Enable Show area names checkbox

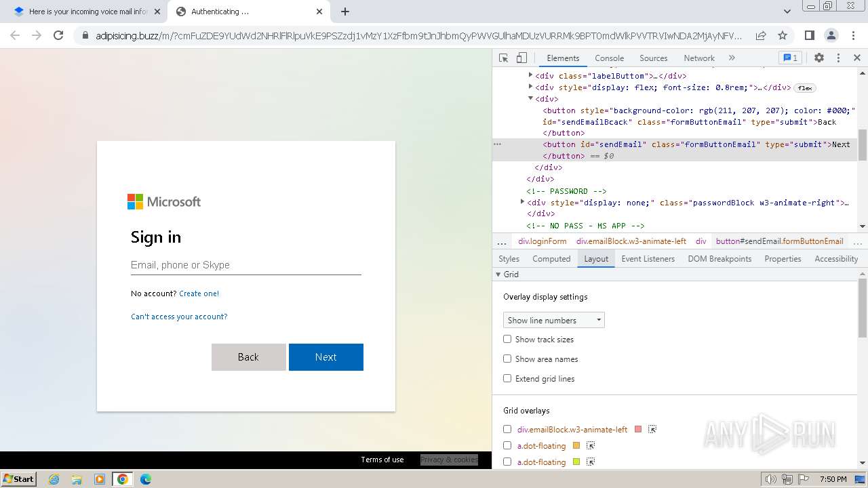point(507,359)
